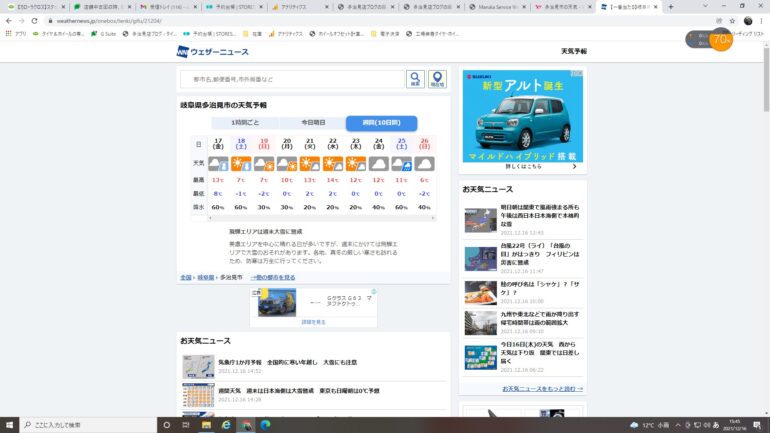Open the Weathernews logo home link
The image size is (770, 433).
[x=213, y=51]
